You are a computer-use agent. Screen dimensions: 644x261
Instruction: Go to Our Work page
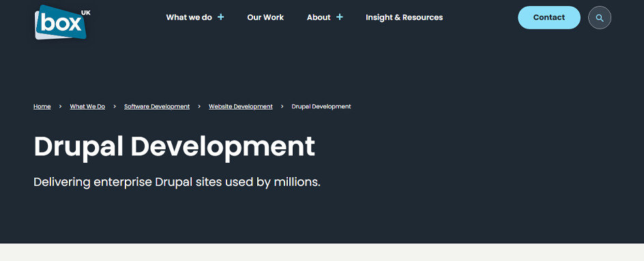(265, 17)
